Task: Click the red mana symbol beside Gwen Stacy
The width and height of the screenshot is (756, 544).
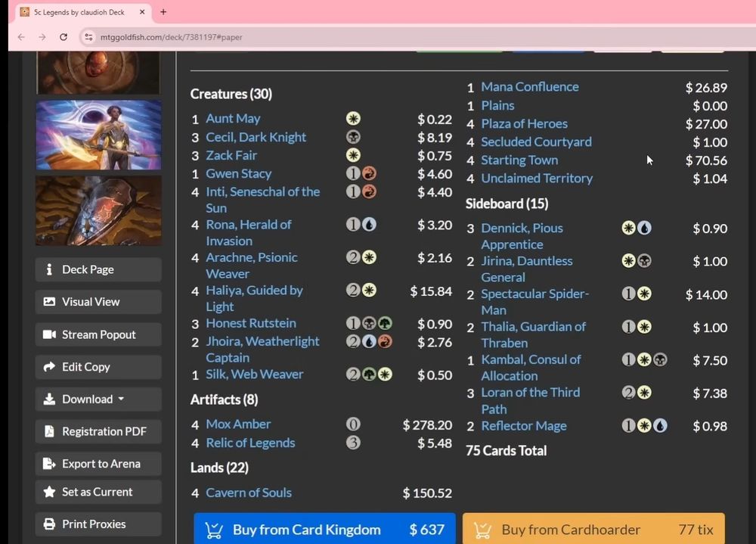Action: click(370, 173)
